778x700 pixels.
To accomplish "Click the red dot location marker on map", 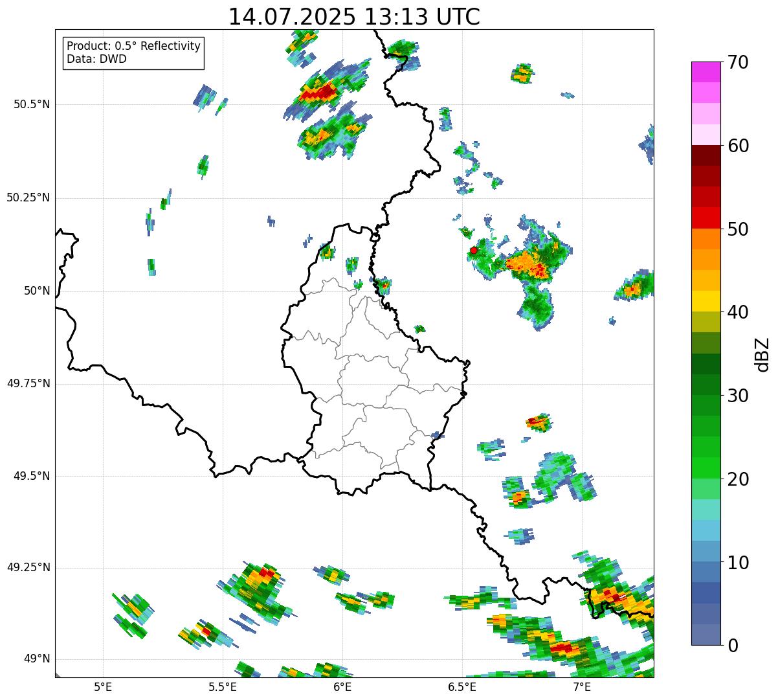I will 474,250.
